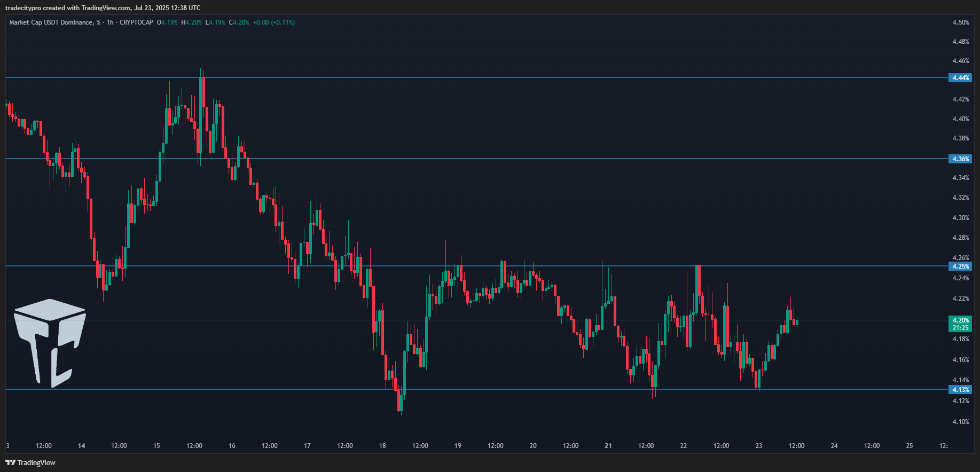Click the 1h interval label in legend
Screen dimensions: 980x472
[110, 22]
